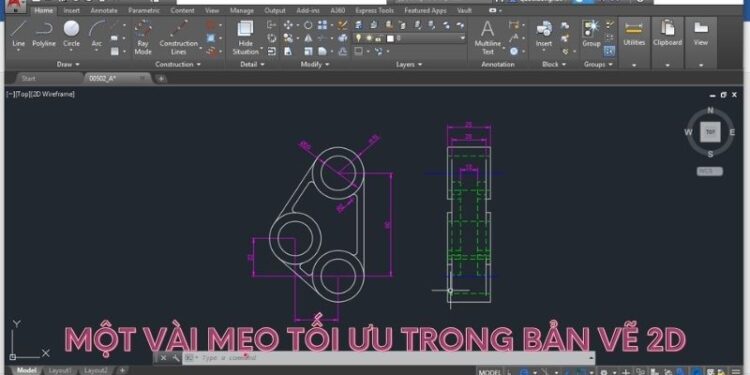
Task: Expand the Modify panel dropdown
Action: pos(315,64)
